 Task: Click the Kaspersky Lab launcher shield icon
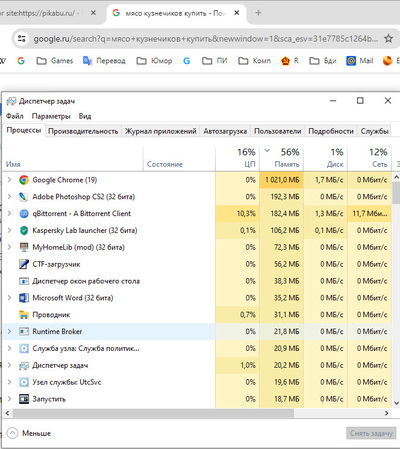coord(24,231)
